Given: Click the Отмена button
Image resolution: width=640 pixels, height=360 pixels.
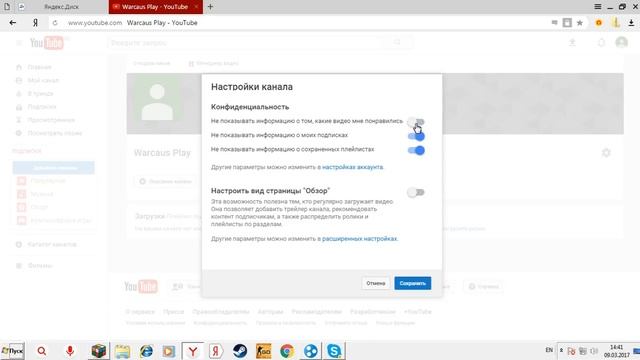Looking at the screenshot, I should (x=376, y=283).
